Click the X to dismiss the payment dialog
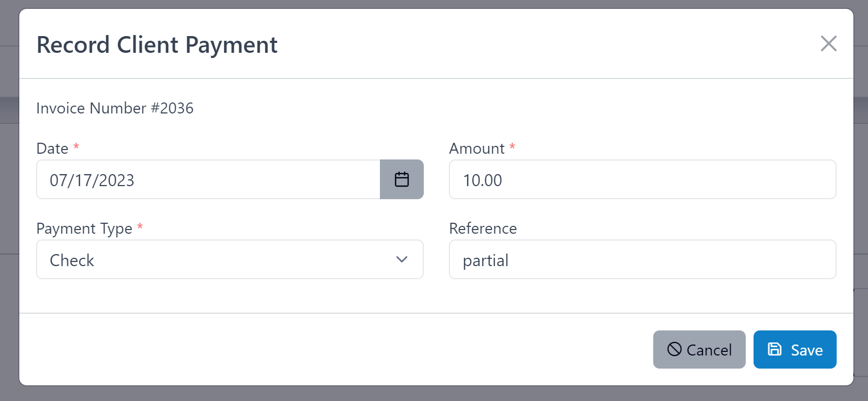Screen dimensions: 868x401 pyautogui.click(x=828, y=44)
